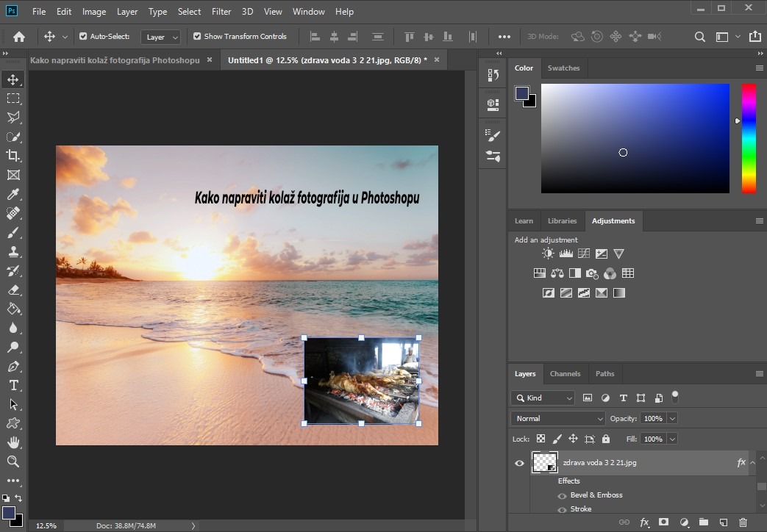Hide the zdrava voda 3 2 21.jpg layer
Viewport: 767px width, 532px height.
pos(519,463)
